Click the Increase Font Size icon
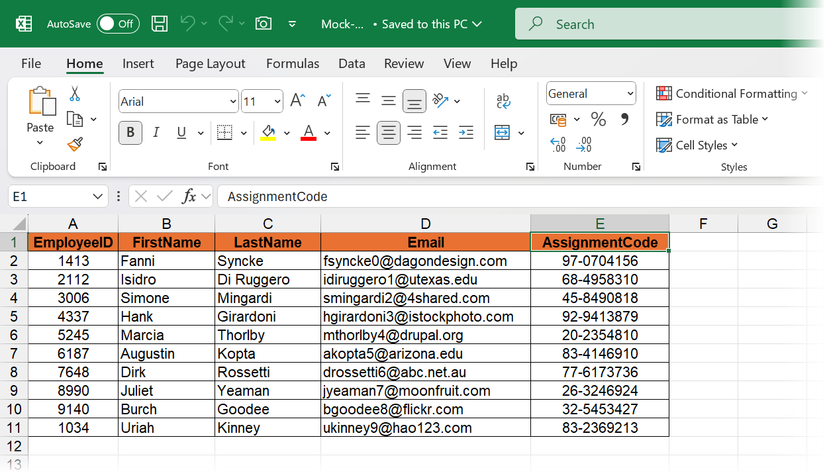The height and width of the screenshot is (473, 825). tap(297, 101)
